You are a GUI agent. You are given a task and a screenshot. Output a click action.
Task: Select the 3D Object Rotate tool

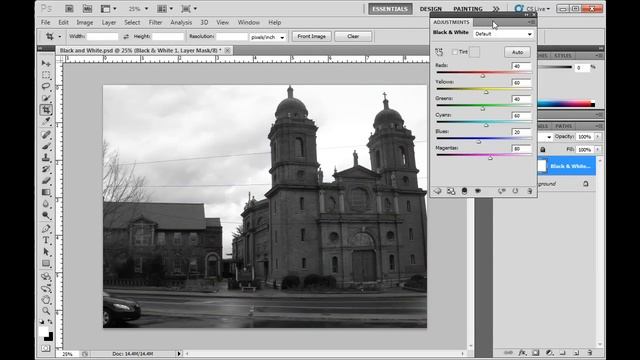46,276
